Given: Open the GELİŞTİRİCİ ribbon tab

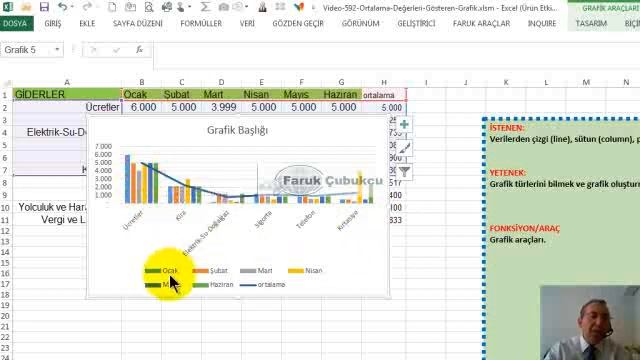Looking at the screenshot, I should tap(416, 24).
